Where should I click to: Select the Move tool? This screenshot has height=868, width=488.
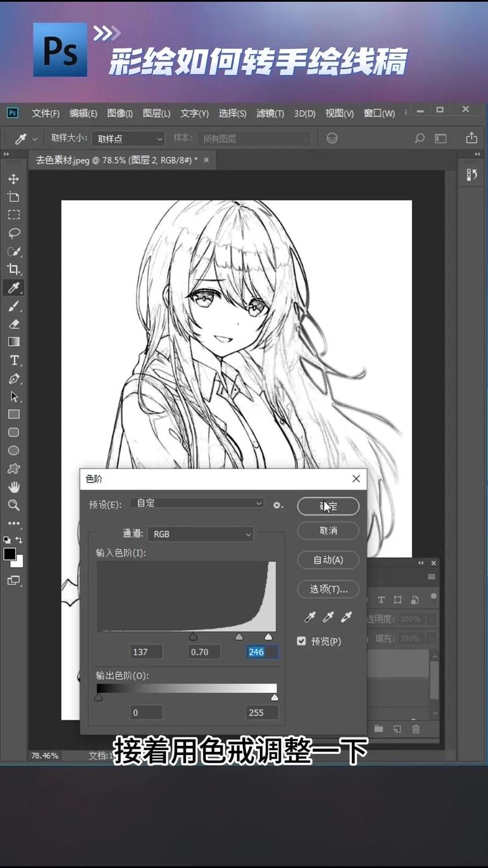pyautogui.click(x=13, y=179)
